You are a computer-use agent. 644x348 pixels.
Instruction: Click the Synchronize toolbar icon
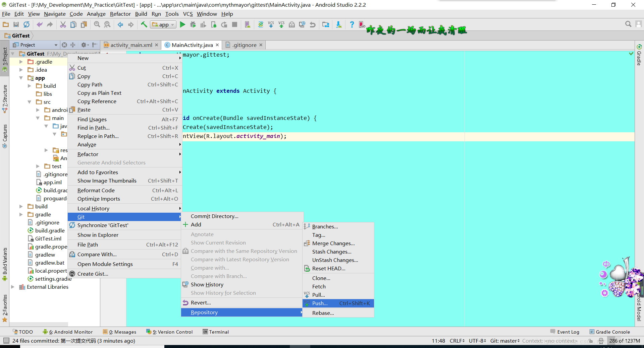tap(26, 24)
